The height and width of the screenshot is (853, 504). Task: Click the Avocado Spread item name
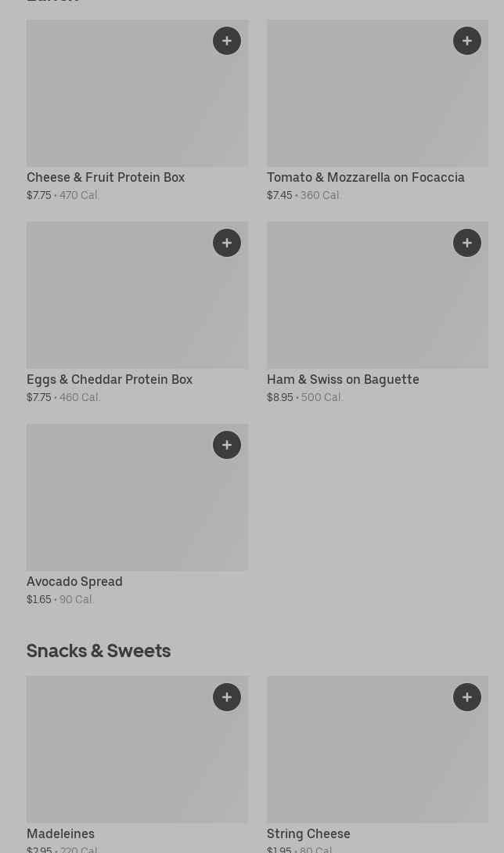pyautogui.click(x=74, y=582)
